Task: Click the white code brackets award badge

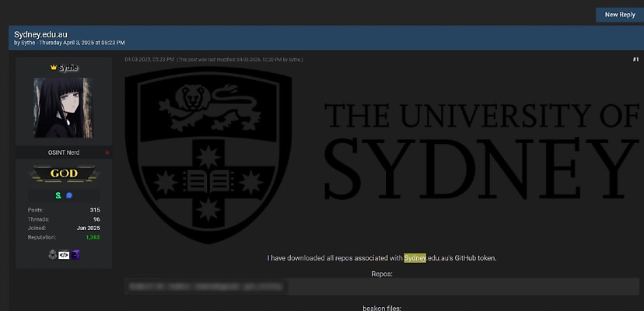Action: (x=64, y=255)
